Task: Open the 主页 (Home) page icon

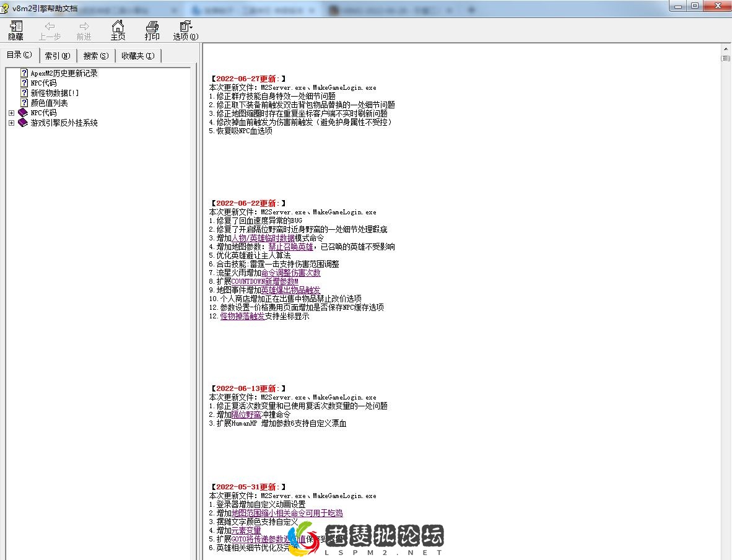Action: [x=118, y=28]
